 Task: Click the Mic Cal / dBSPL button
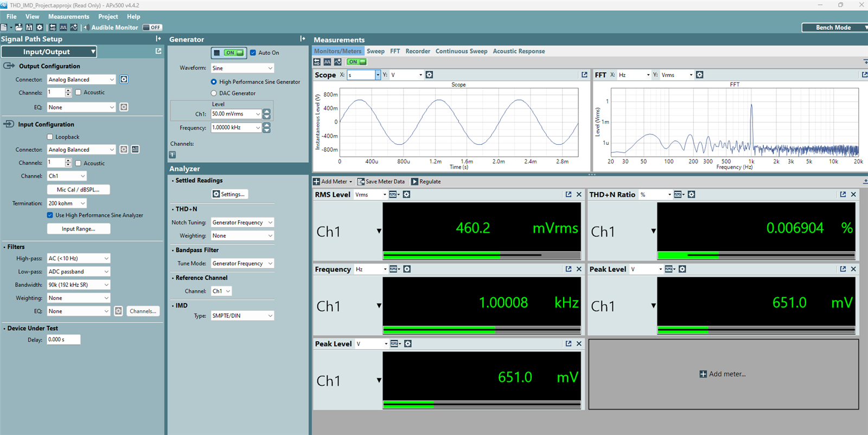pyautogui.click(x=78, y=189)
